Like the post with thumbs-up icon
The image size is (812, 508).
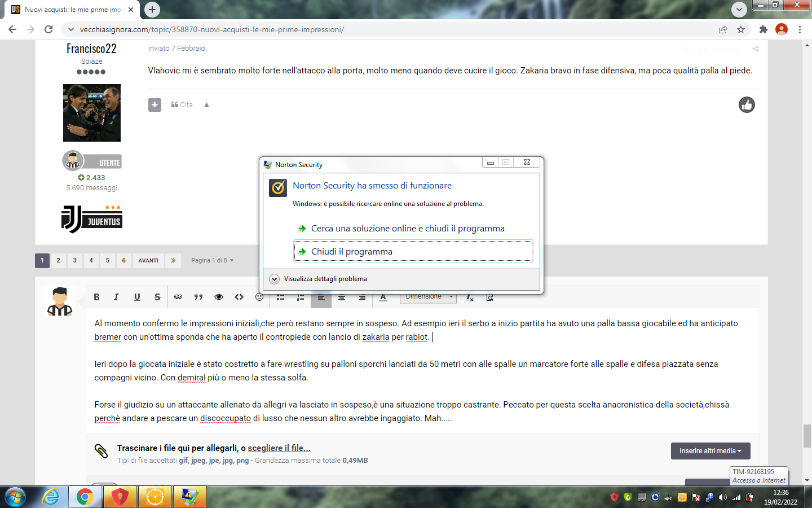point(747,104)
